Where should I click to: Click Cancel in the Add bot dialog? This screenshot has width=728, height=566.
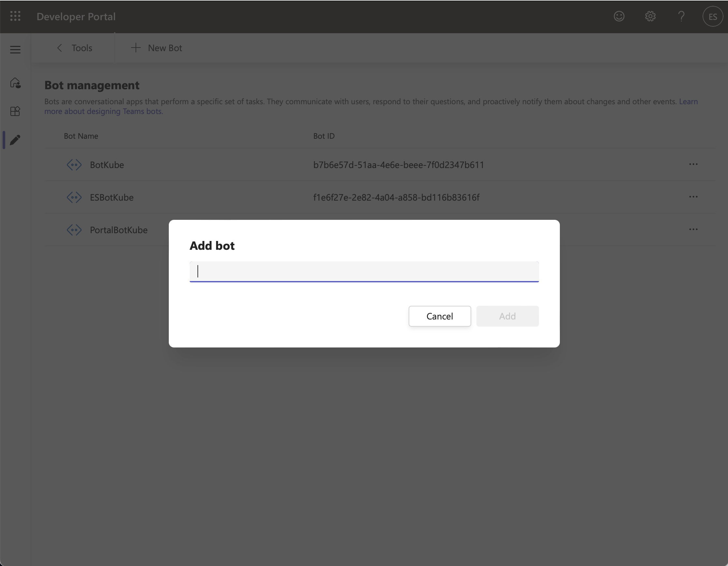(x=440, y=316)
